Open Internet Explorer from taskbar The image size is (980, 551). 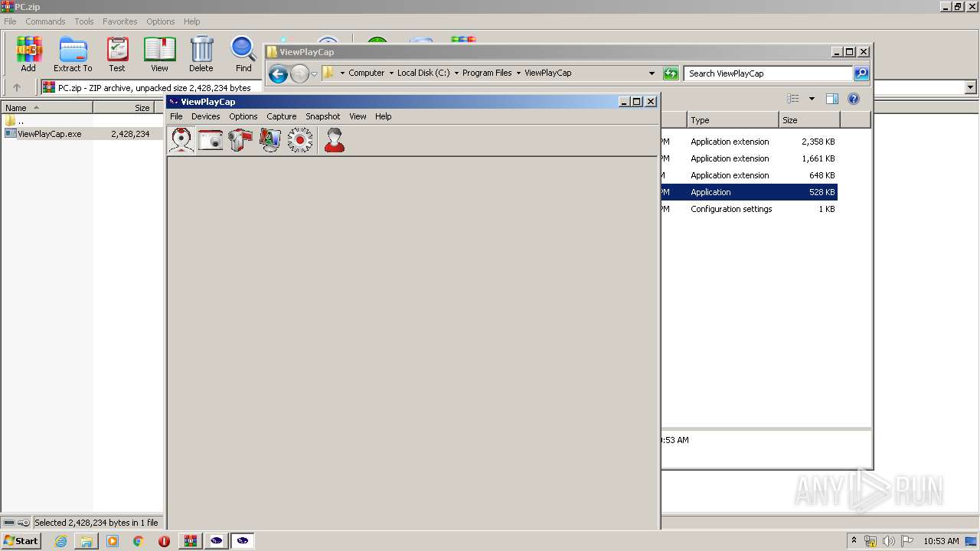pyautogui.click(x=60, y=541)
